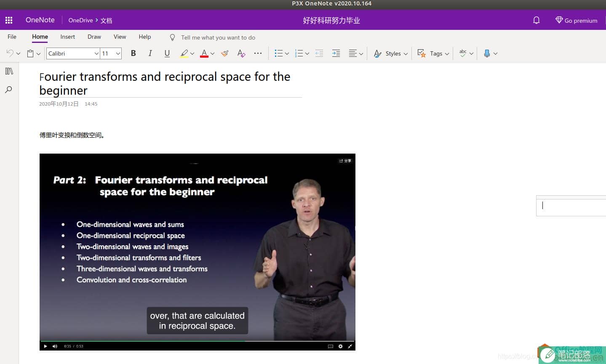Click the Format Painter icon
606x364 pixels.
click(x=225, y=53)
